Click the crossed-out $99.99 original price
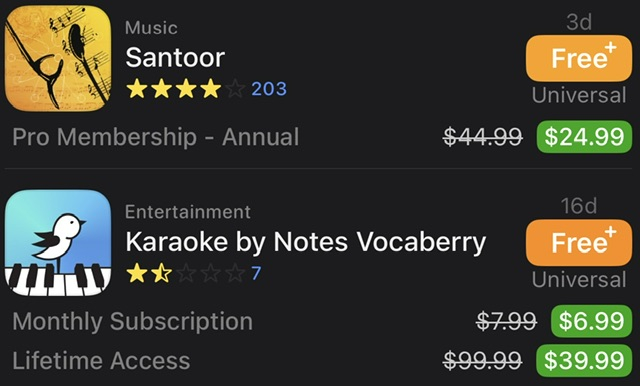The image size is (640, 386). (483, 361)
